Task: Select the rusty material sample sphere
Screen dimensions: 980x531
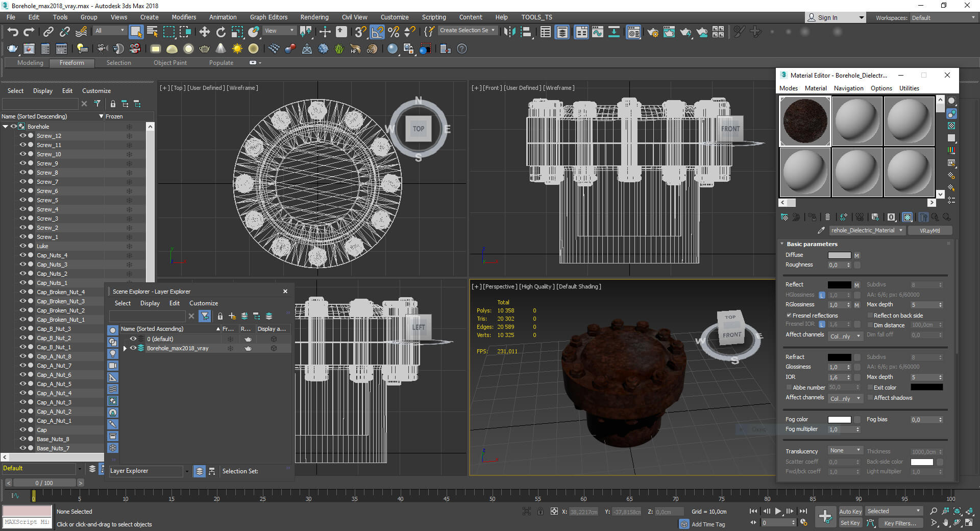Action: pos(805,122)
